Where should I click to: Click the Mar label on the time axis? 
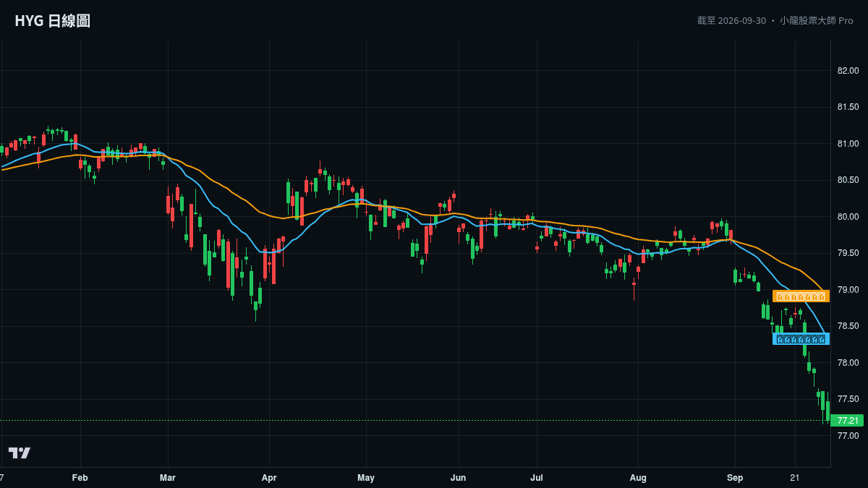pyautogui.click(x=168, y=478)
